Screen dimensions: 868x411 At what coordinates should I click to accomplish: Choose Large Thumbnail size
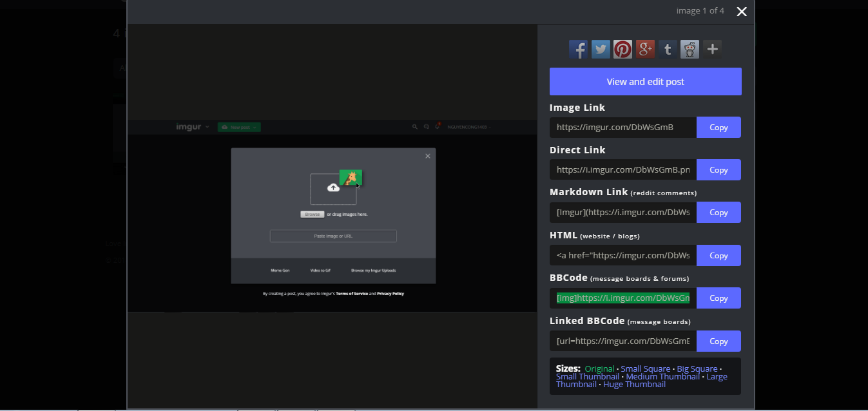point(717,377)
